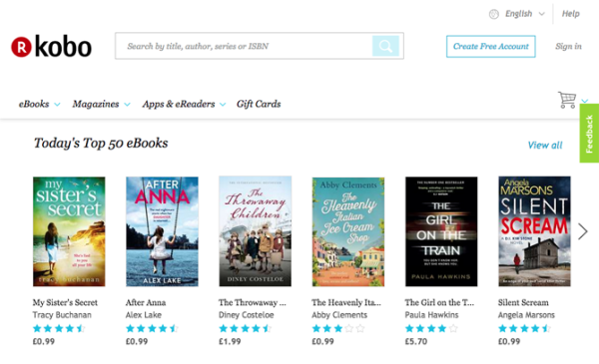Screen dimensions: 599x364
Task: Go to Gift Cards
Action: [259, 104]
